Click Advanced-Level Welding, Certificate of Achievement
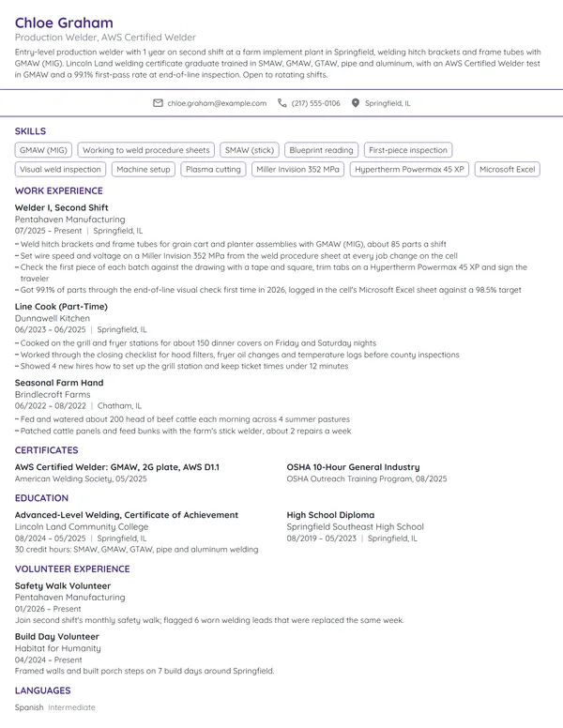 coord(127,515)
